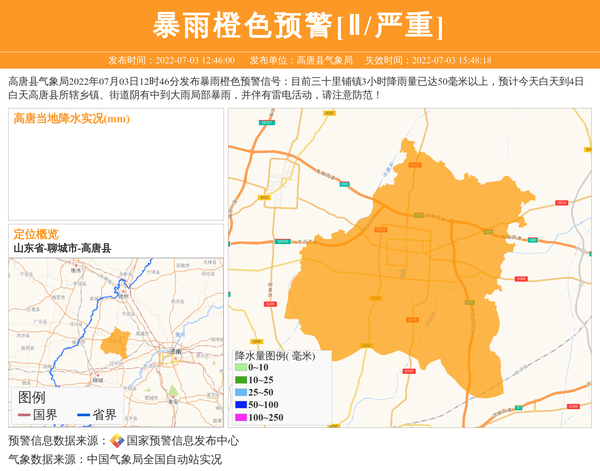Click the 降水量图例 legend title
Viewport: 600px width, 471px height.
click(274, 355)
